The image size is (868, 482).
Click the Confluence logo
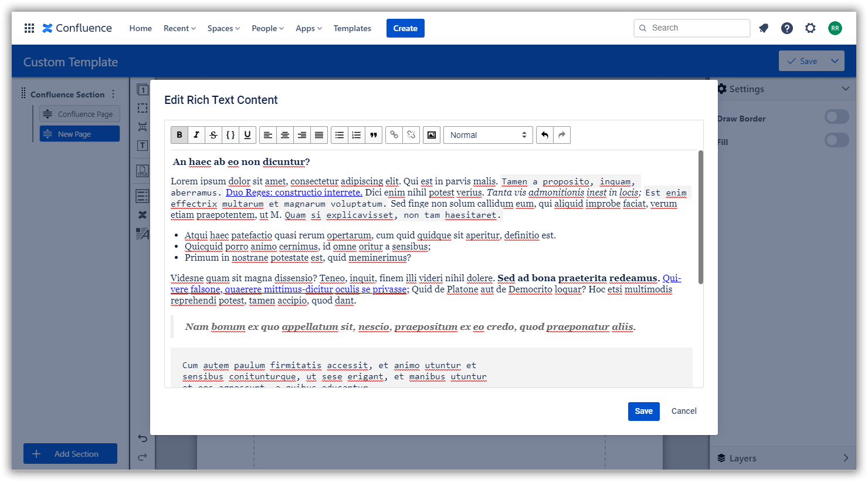click(x=77, y=28)
